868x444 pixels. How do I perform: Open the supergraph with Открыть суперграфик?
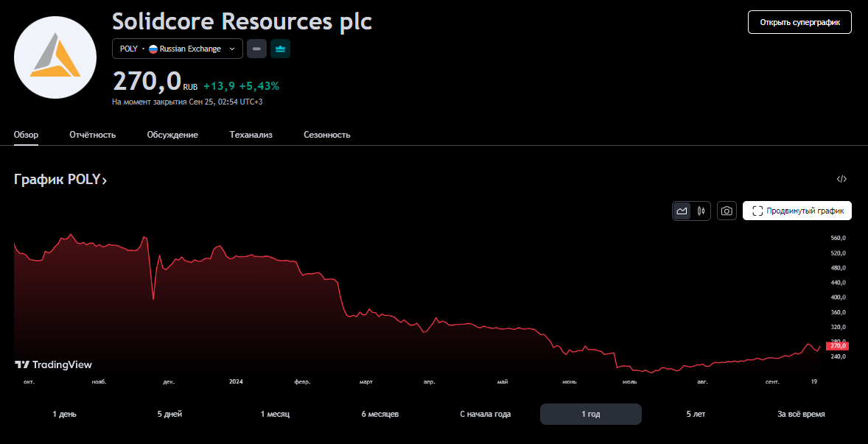coord(799,22)
